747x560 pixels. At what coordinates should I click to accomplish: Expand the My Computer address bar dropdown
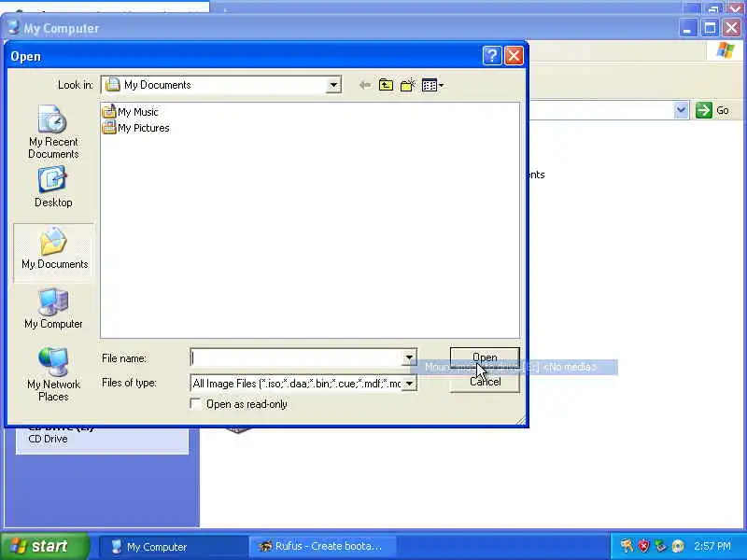682,110
